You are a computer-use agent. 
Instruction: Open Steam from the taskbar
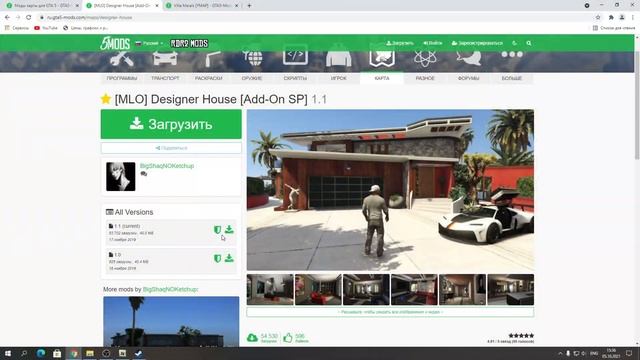click(x=138, y=353)
